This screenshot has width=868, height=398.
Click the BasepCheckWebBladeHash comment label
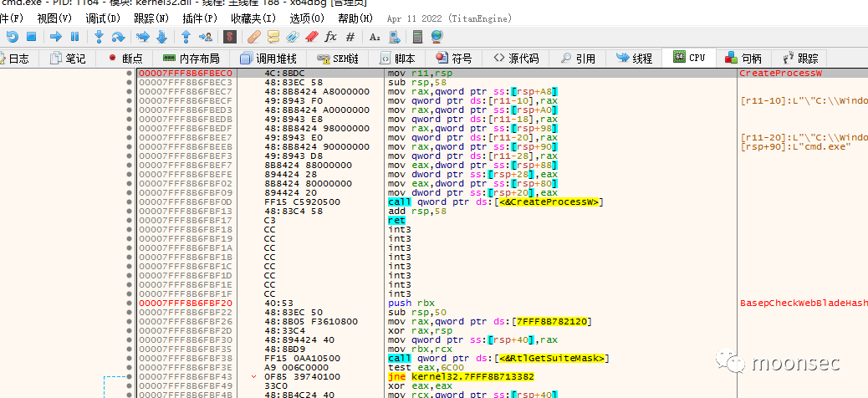coord(804,303)
